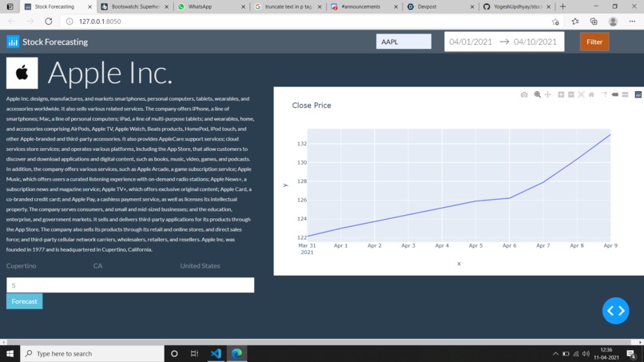Click the orange Filter button

click(594, 42)
